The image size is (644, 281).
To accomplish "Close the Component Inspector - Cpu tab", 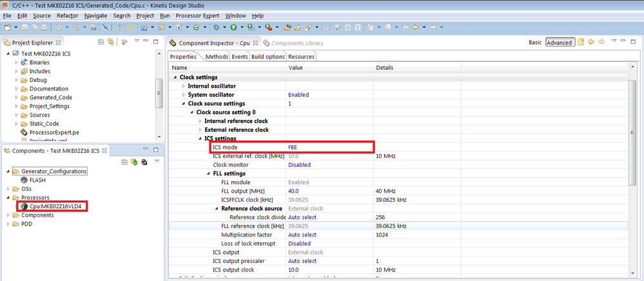I will pyautogui.click(x=255, y=43).
